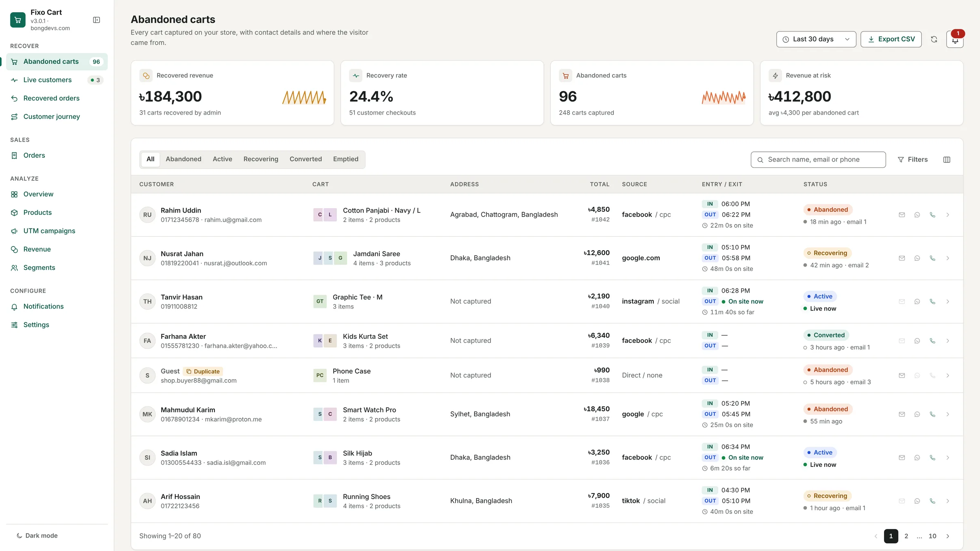
Task: Click next page arrow in pagination
Action: pos(948,536)
